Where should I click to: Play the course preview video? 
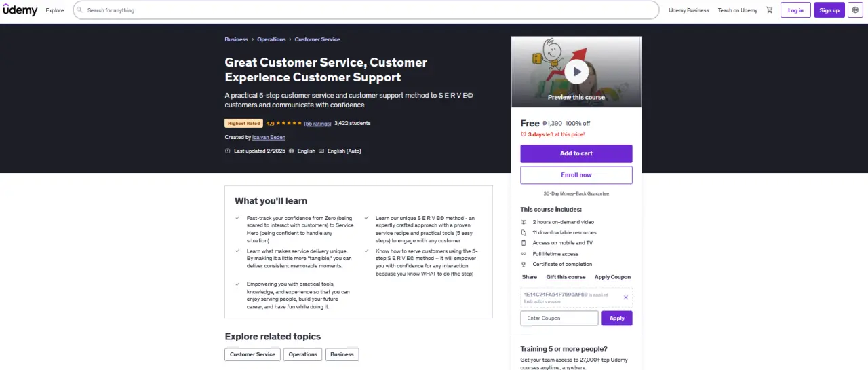point(576,71)
